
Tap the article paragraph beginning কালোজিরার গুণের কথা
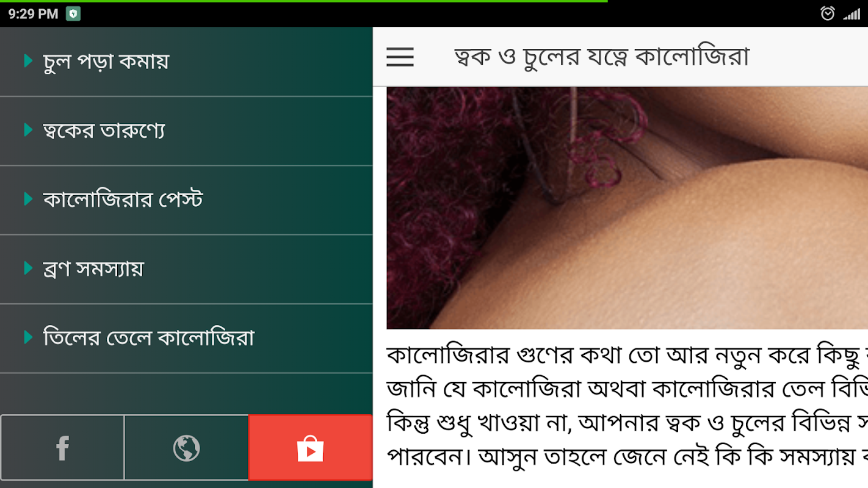[x=627, y=405]
